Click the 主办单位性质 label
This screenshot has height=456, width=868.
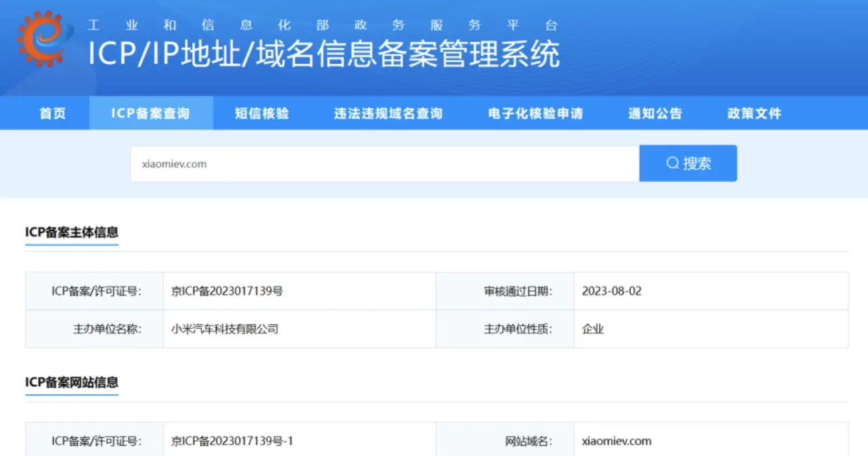click(x=518, y=329)
